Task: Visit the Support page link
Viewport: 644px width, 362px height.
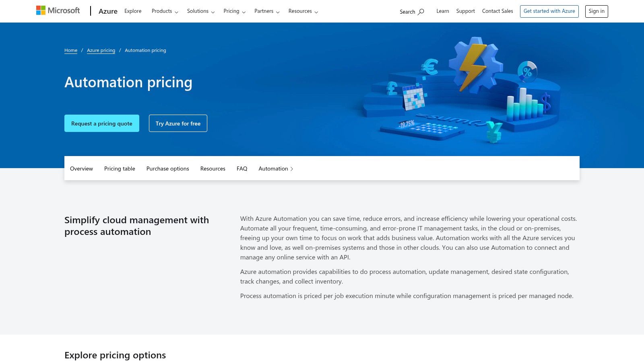Action: [465, 11]
